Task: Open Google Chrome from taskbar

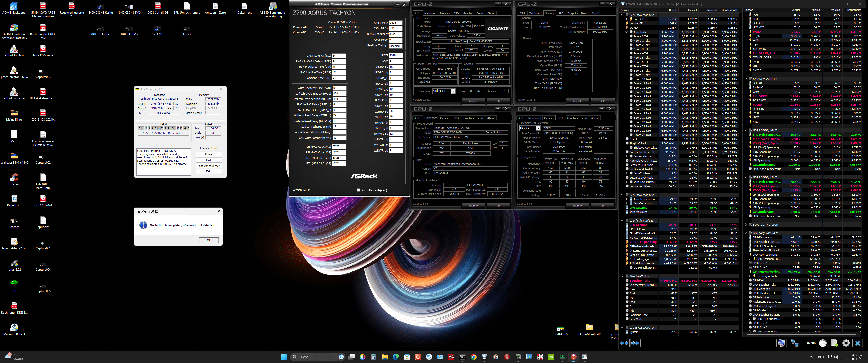Action: (473, 357)
